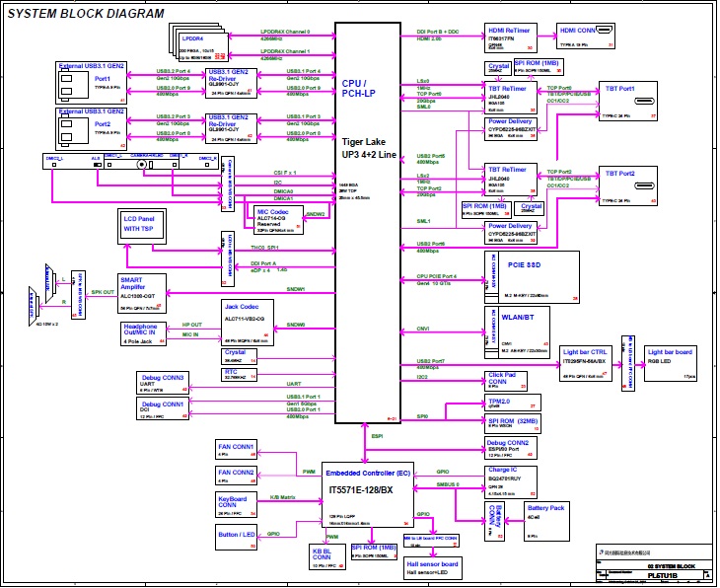Viewport: 720px width, 588px height.
Task: Click the LPDDR4X Channel 0 label
Action: [285, 32]
